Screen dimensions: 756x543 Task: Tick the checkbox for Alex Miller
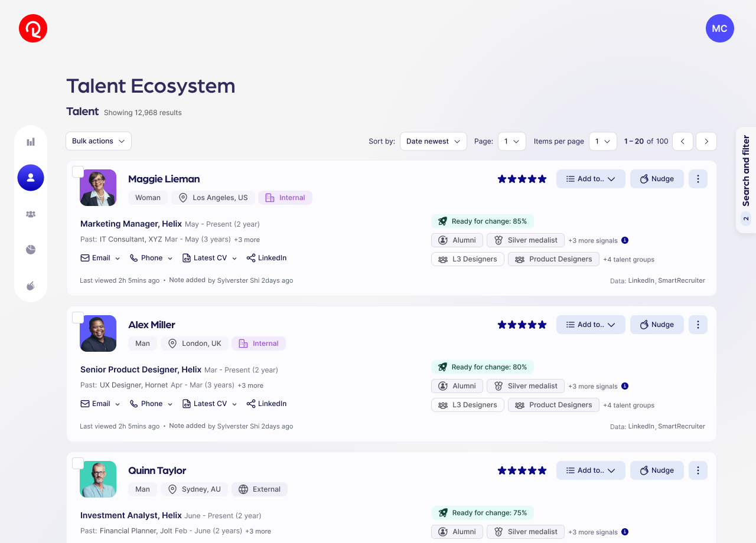78,318
